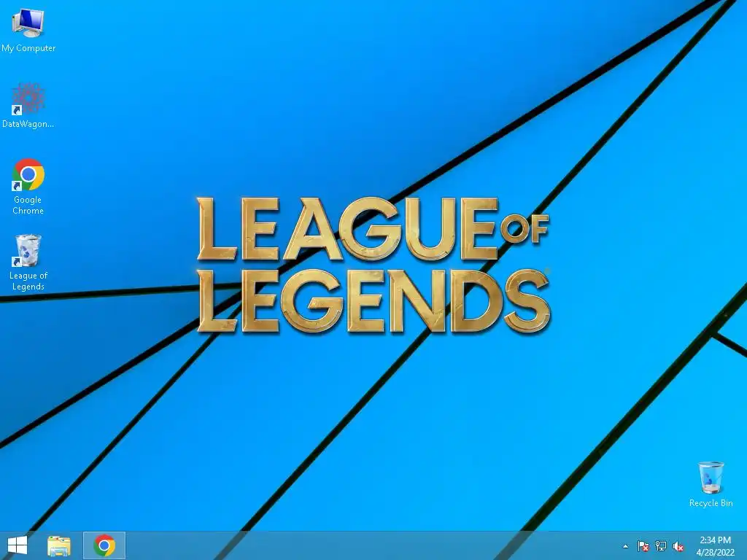Select the Recycle Bin desktop icon
Viewport: 747px width, 560px height.
point(711,484)
